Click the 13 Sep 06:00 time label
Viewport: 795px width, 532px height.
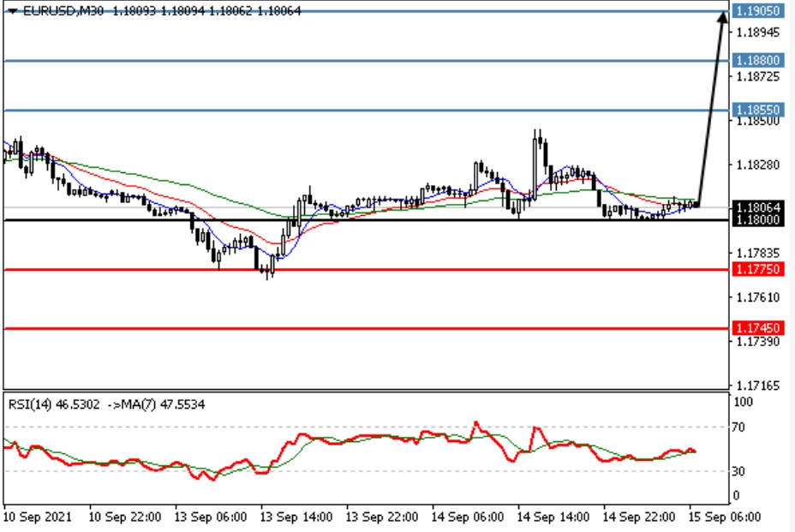(211, 517)
